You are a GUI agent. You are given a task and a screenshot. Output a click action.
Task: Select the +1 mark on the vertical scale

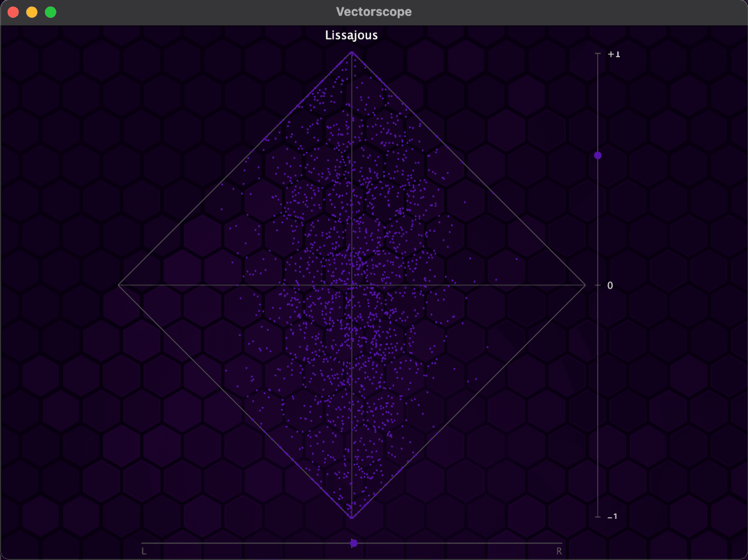(x=613, y=54)
